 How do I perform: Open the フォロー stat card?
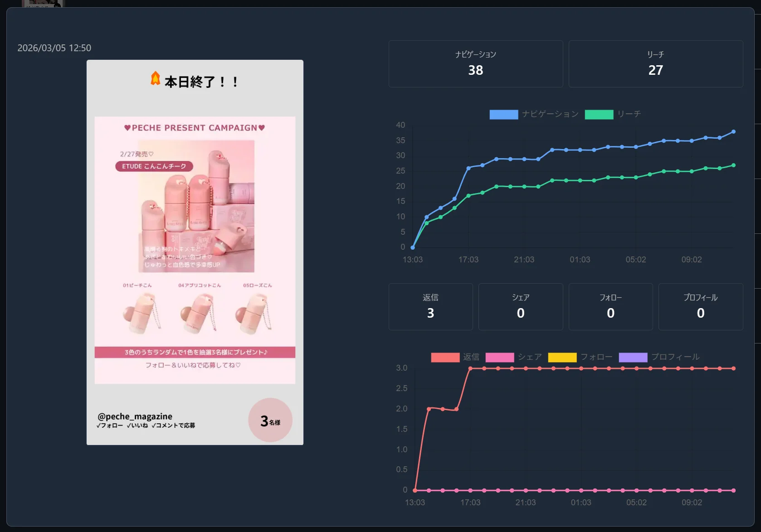611,307
